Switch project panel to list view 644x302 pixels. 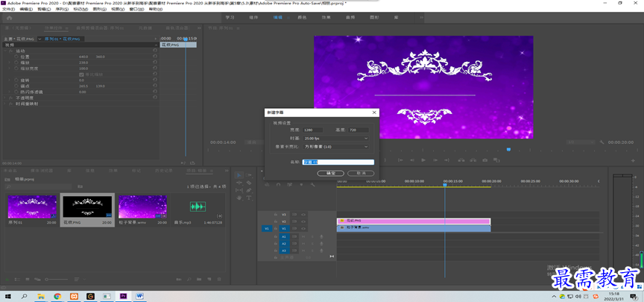click(17, 280)
